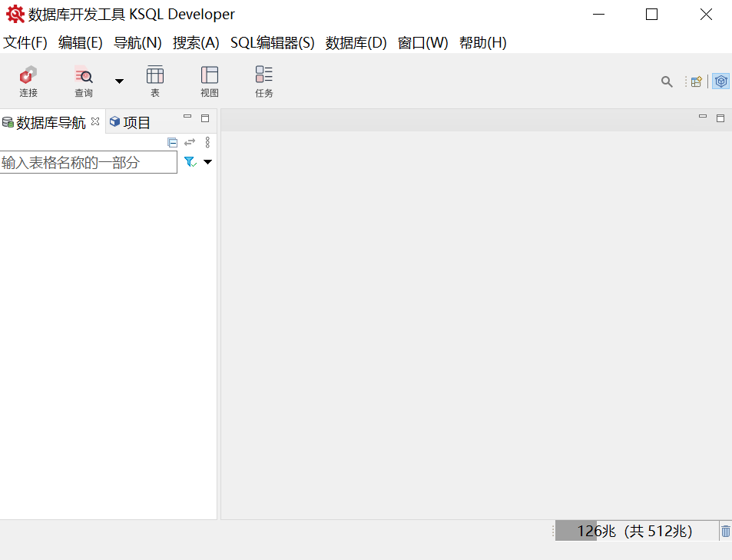Open the navigator view menu

pos(207,142)
